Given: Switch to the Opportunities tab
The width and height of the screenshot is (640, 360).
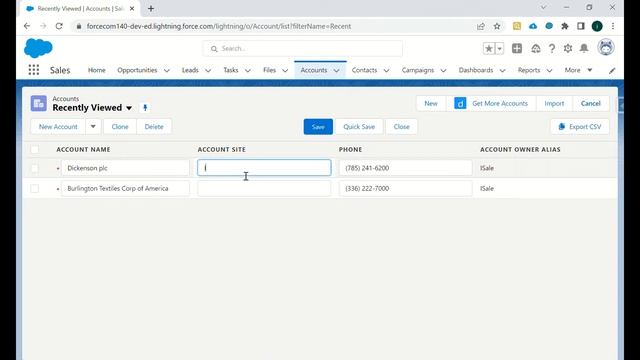Looking at the screenshot, I should 137,70.
